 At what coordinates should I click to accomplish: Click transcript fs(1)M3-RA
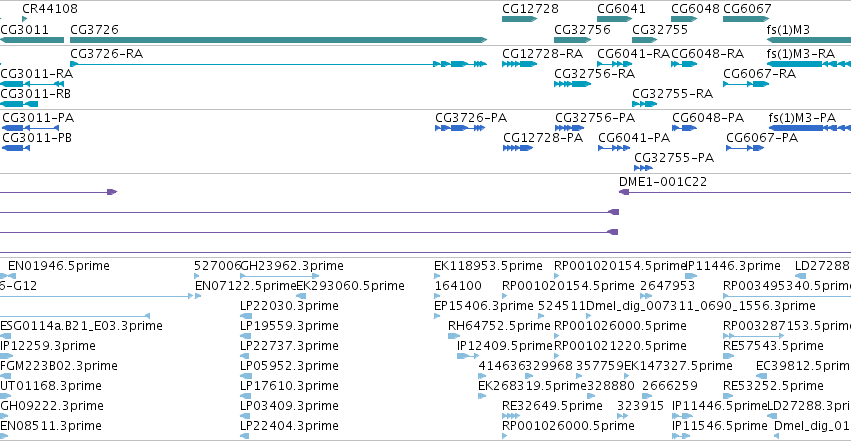pos(801,54)
